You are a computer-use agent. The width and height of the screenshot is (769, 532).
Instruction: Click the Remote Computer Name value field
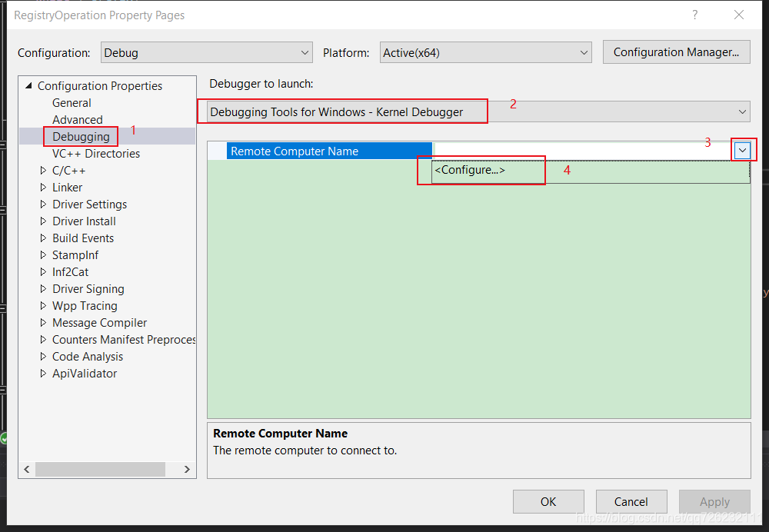pyautogui.click(x=584, y=151)
